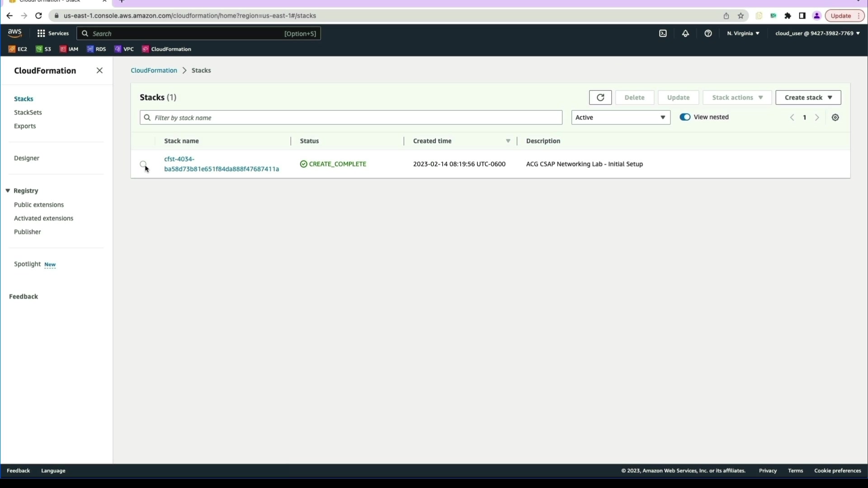Close the CloudFormation side navigation panel
868x488 pixels.
(x=99, y=70)
